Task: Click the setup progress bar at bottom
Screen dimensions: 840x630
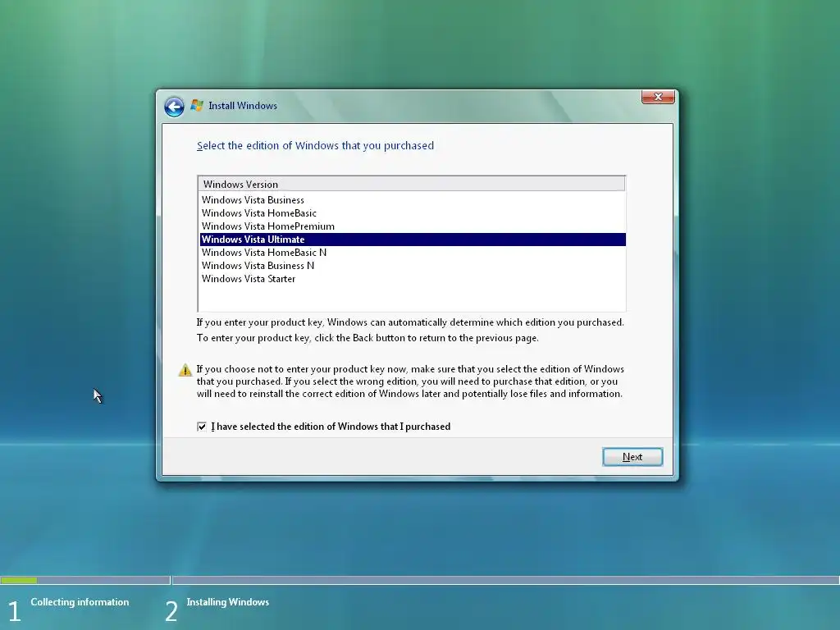Action: 420,580
